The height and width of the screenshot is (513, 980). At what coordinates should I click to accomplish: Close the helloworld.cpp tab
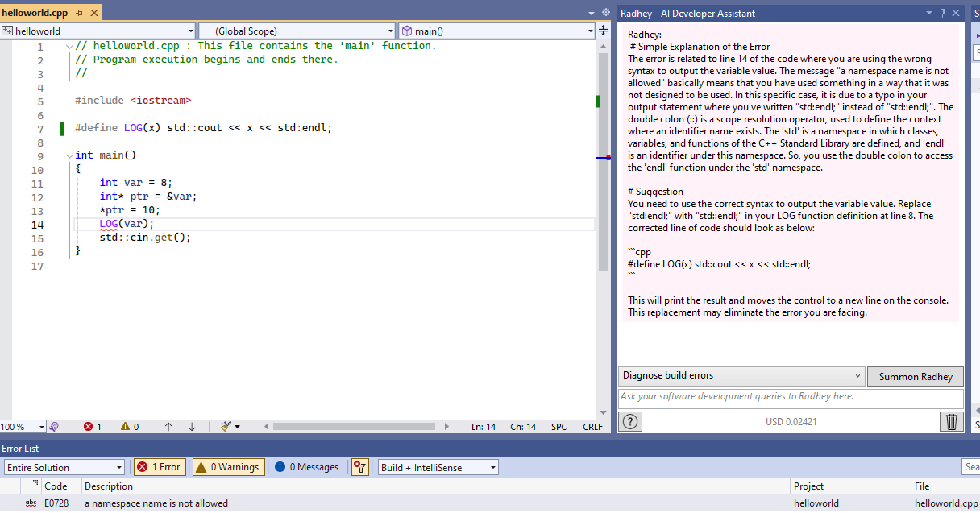tap(94, 14)
